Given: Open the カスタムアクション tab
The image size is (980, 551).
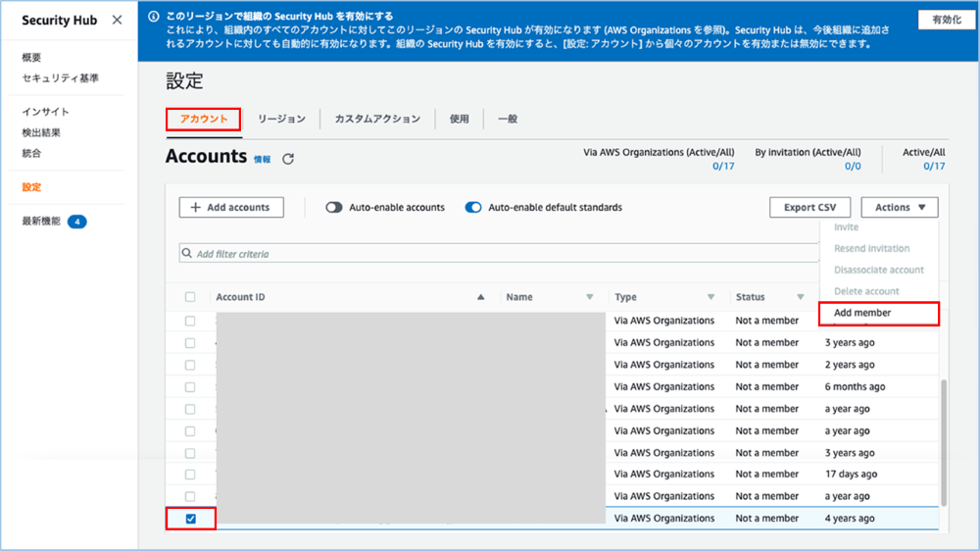Looking at the screenshot, I should [377, 119].
